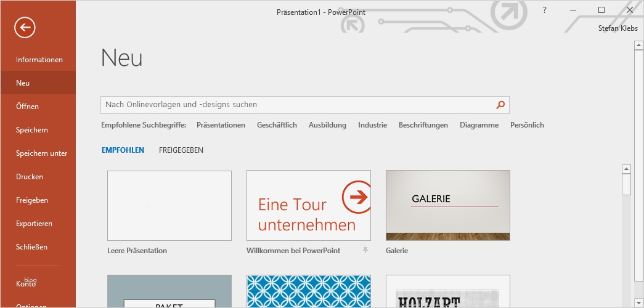
Task: Open the Drucken page
Action: tap(38, 177)
